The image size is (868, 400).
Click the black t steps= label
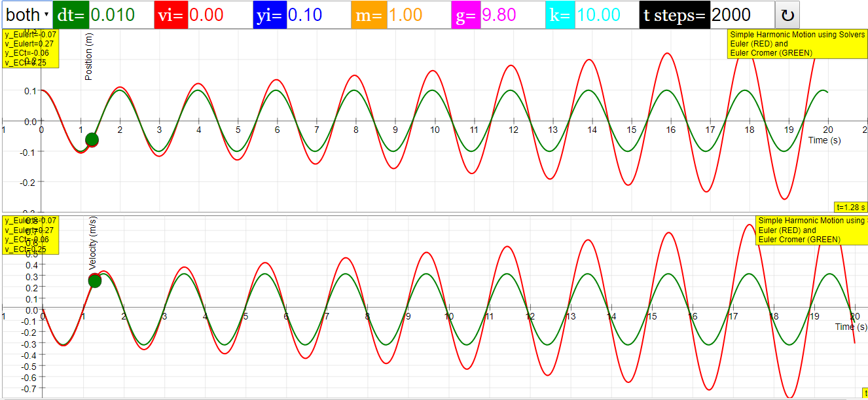click(x=674, y=15)
